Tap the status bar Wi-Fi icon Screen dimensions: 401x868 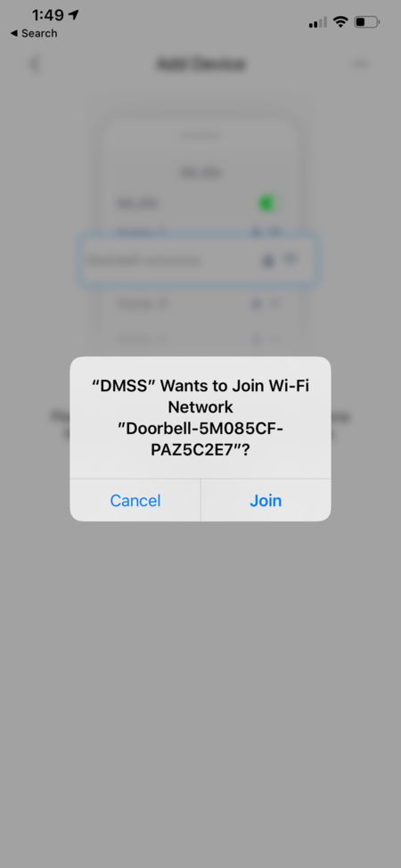point(340,22)
